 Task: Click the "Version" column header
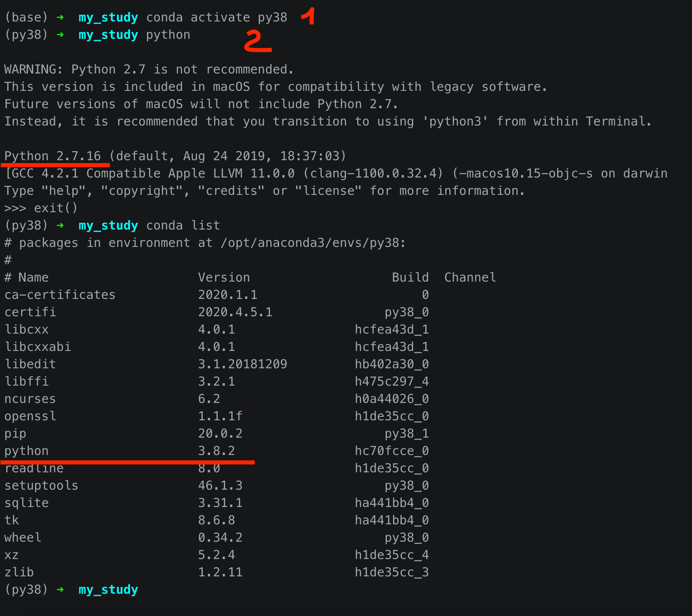click(x=224, y=277)
